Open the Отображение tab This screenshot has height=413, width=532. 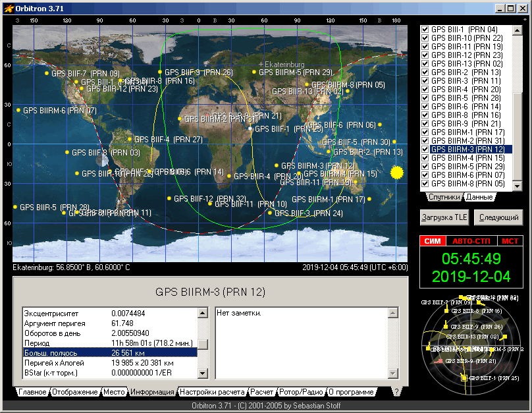(74, 392)
